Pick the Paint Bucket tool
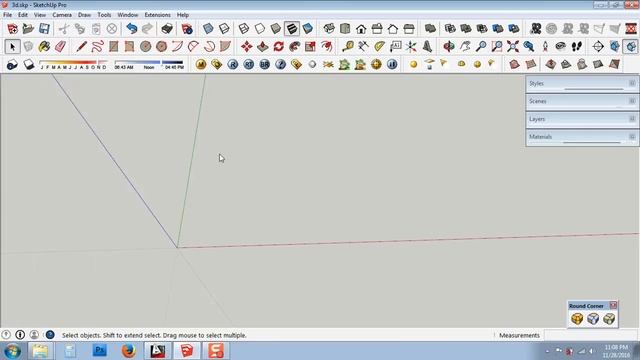The image size is (640, 360). 44,47
